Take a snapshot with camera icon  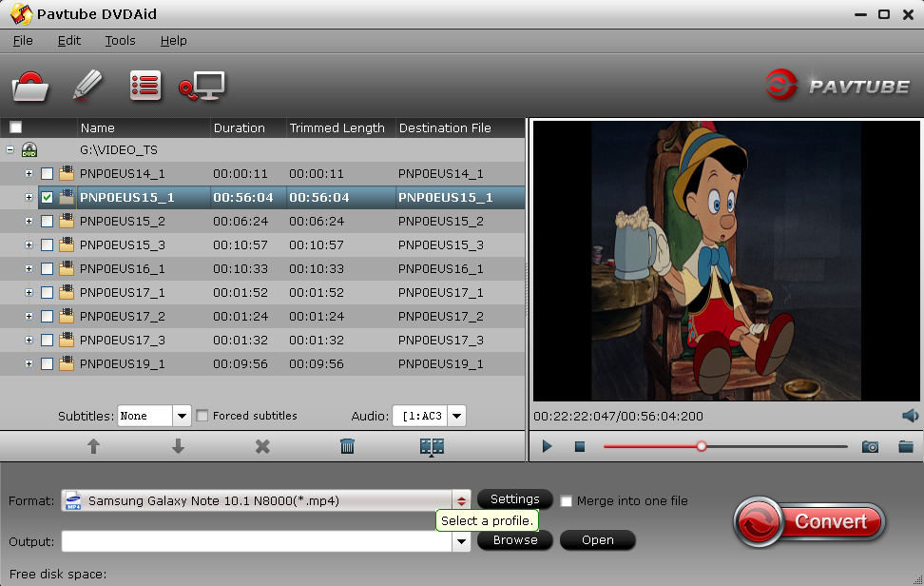pyautogui.click(x=871, y=446)
